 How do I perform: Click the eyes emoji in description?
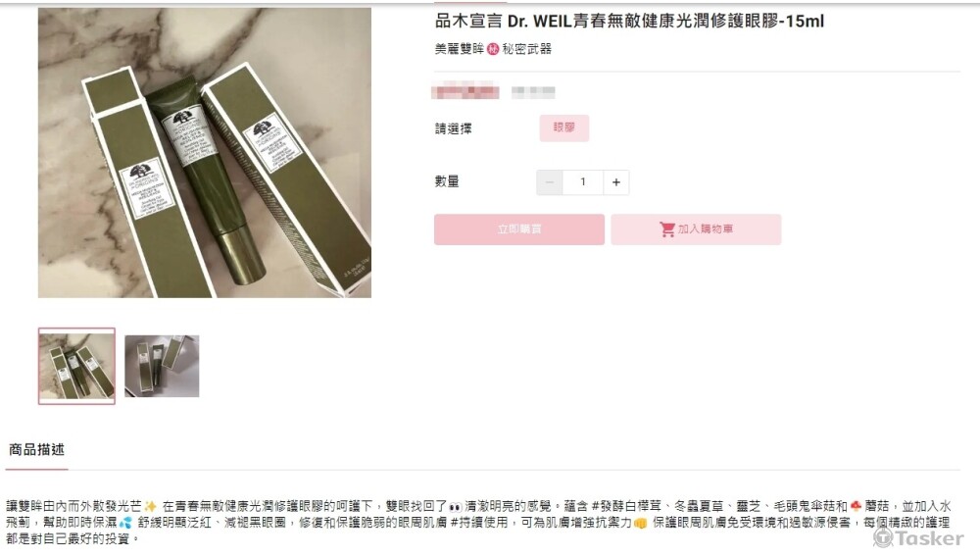coord(455,507)
